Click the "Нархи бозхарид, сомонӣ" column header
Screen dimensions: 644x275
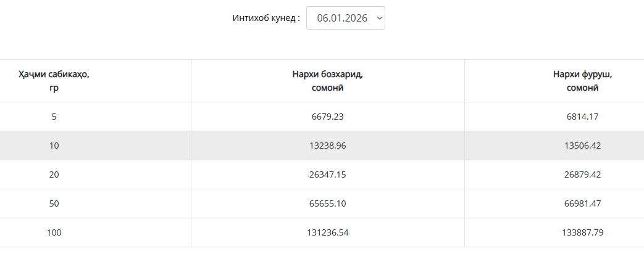tap(327, 81)
